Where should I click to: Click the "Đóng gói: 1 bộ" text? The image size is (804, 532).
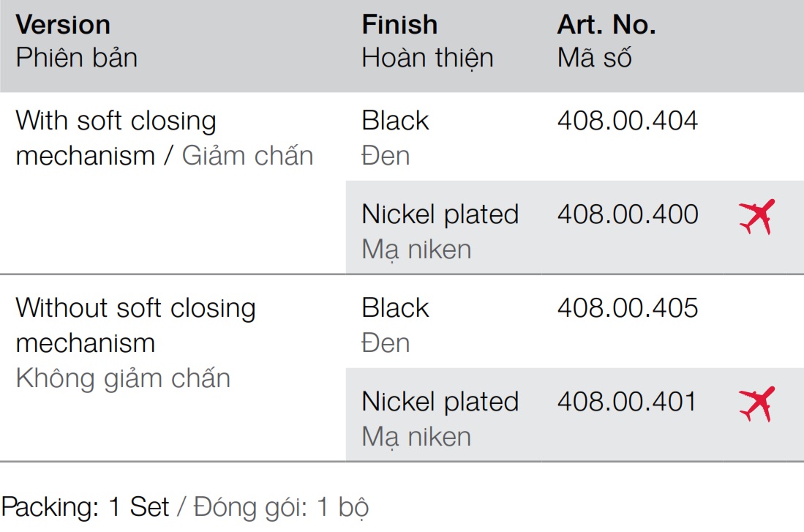[x=282, y=507]
